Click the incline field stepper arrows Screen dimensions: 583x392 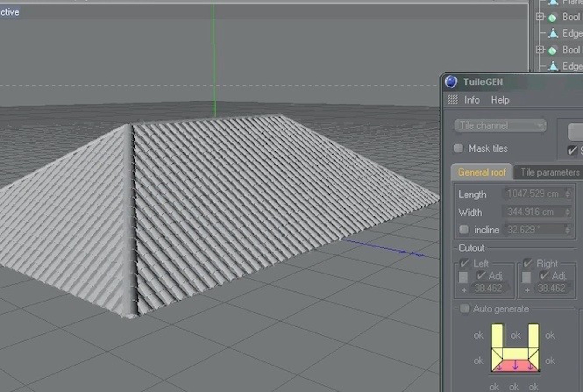click(x=568, y=229)
